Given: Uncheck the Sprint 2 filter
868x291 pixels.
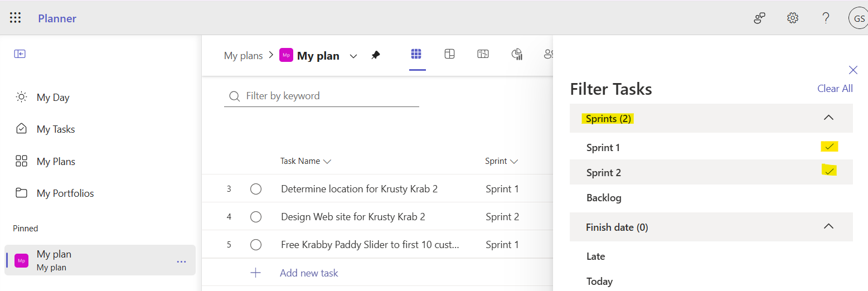Looking at the screenshot, I should (830, 172).
